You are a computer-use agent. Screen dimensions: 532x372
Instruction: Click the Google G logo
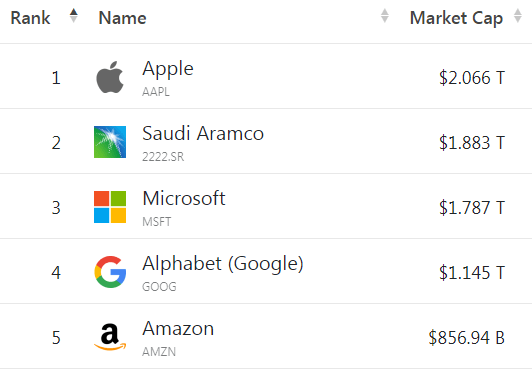click(110, 272)
